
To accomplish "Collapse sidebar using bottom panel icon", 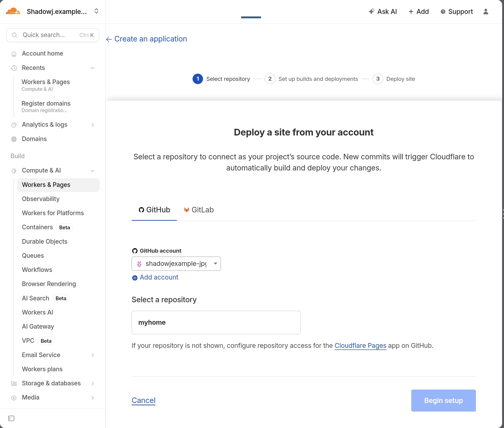I will pos(11,418).
